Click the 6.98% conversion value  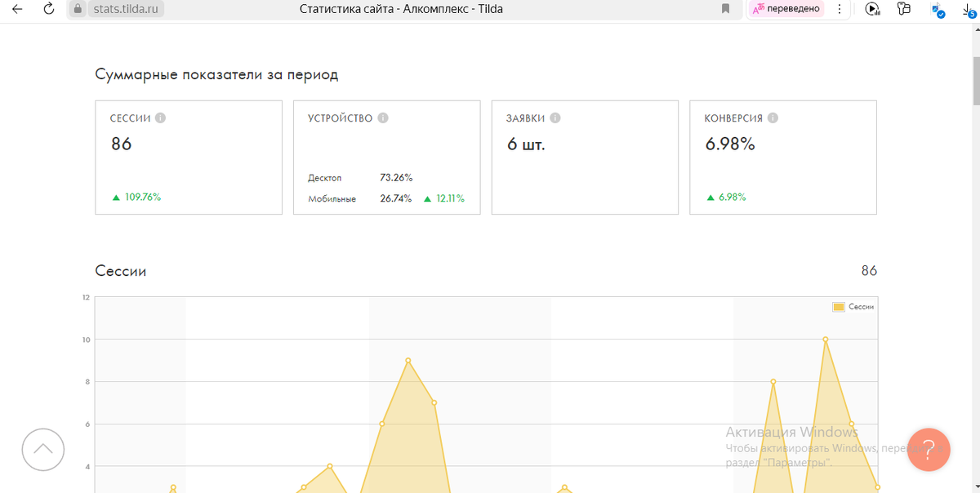(x=730, y=144)
